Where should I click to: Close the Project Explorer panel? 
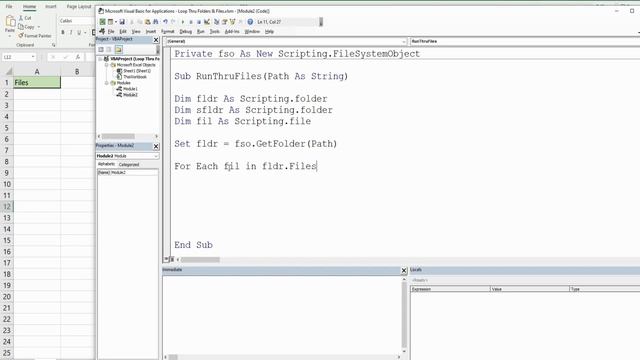point(156,40)
